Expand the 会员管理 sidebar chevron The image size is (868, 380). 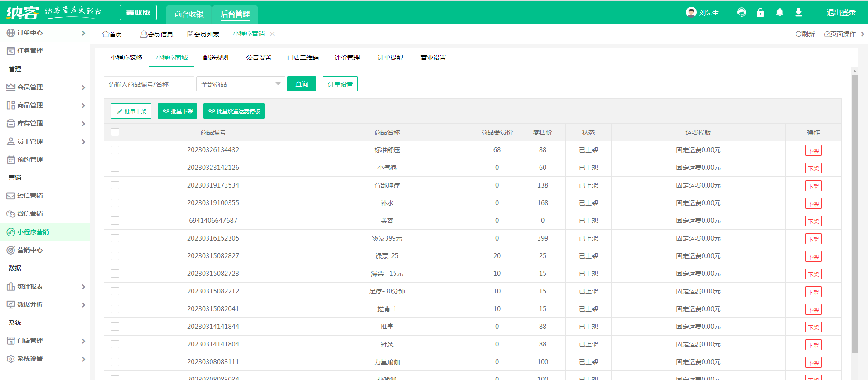tap(83, 87)
